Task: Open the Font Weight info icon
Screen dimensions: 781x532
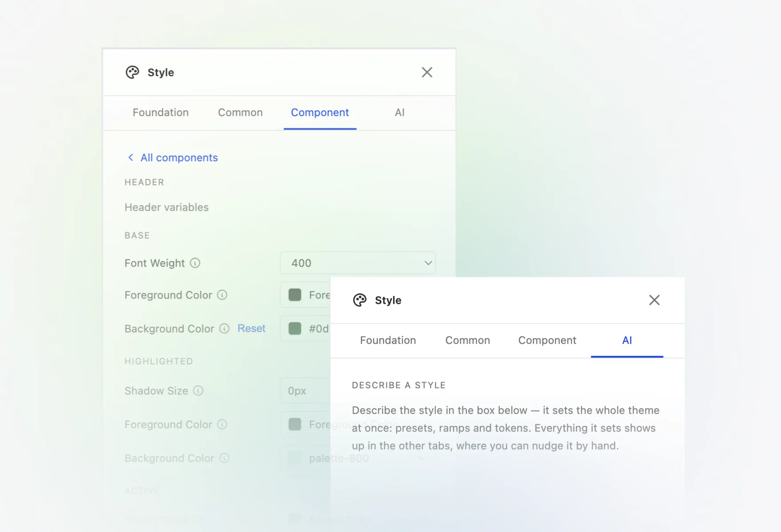Action: tap(195, 263)
